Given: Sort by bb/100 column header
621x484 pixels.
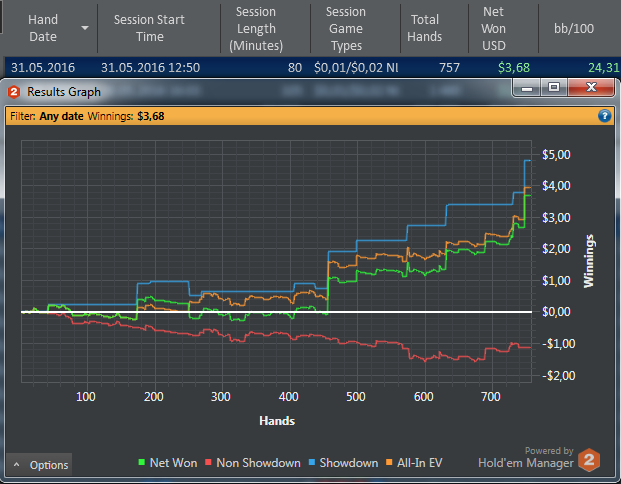Looking at the screenshot, I should click(574, 29).
